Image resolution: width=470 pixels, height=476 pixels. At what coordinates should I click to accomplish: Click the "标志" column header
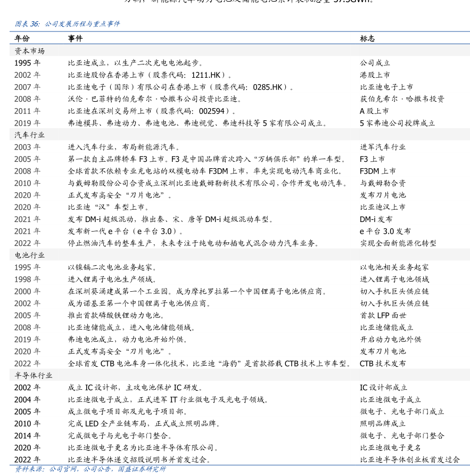(x=367, y=38)
